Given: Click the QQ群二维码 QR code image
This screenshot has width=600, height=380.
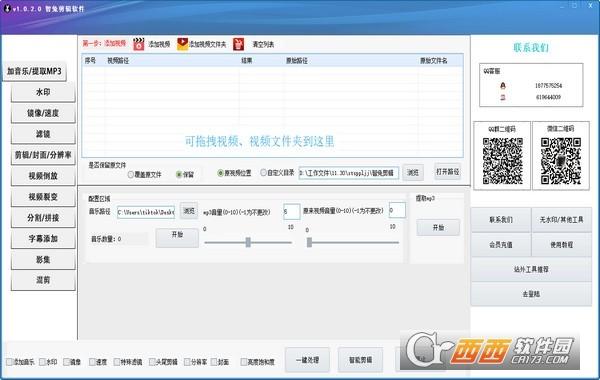Looking at the screenshot, I should (x=502, y=161).
